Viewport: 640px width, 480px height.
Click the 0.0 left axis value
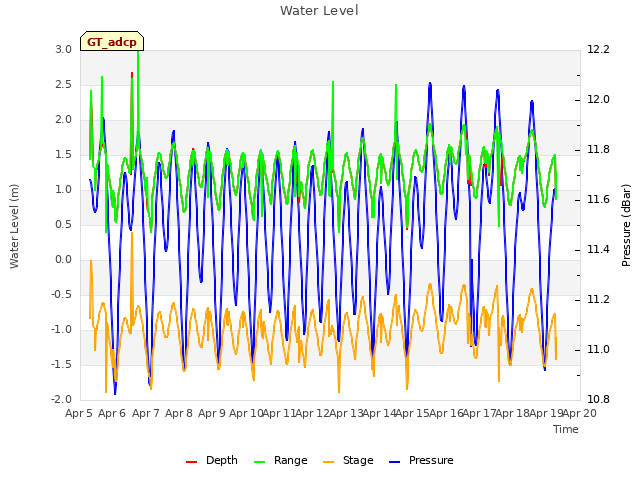(63, 260)
